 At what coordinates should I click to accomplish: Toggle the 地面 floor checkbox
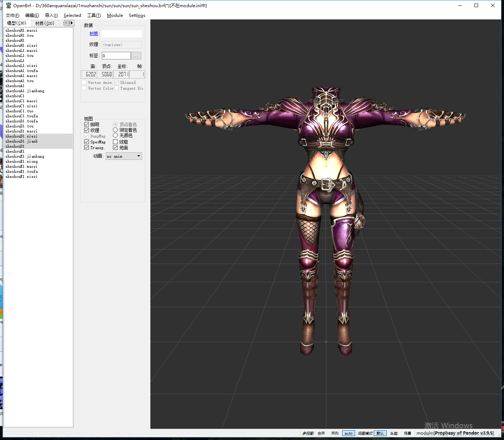pos(115,148)
